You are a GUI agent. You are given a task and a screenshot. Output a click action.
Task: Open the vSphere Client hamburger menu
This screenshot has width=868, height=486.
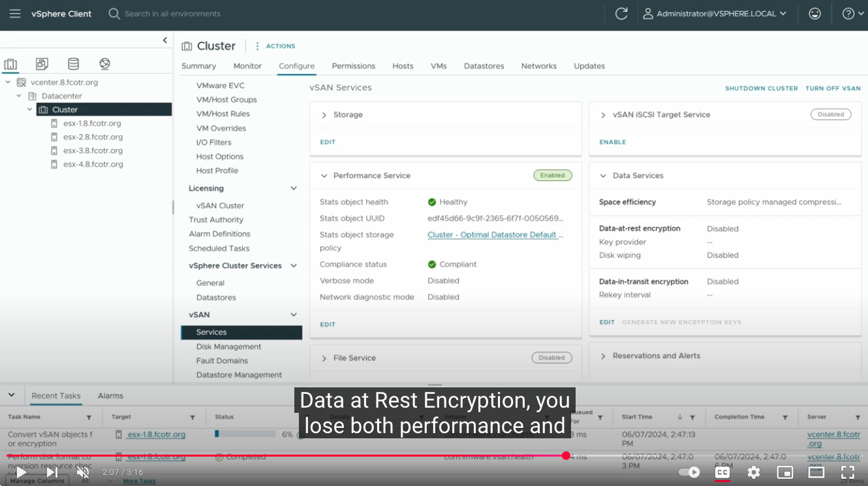click(x=15, y=14)
